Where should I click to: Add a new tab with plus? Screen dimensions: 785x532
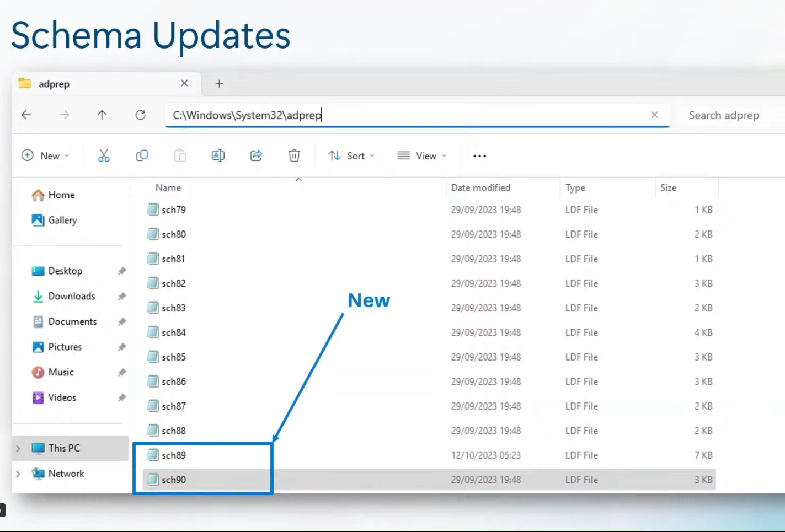click(219, 84)
